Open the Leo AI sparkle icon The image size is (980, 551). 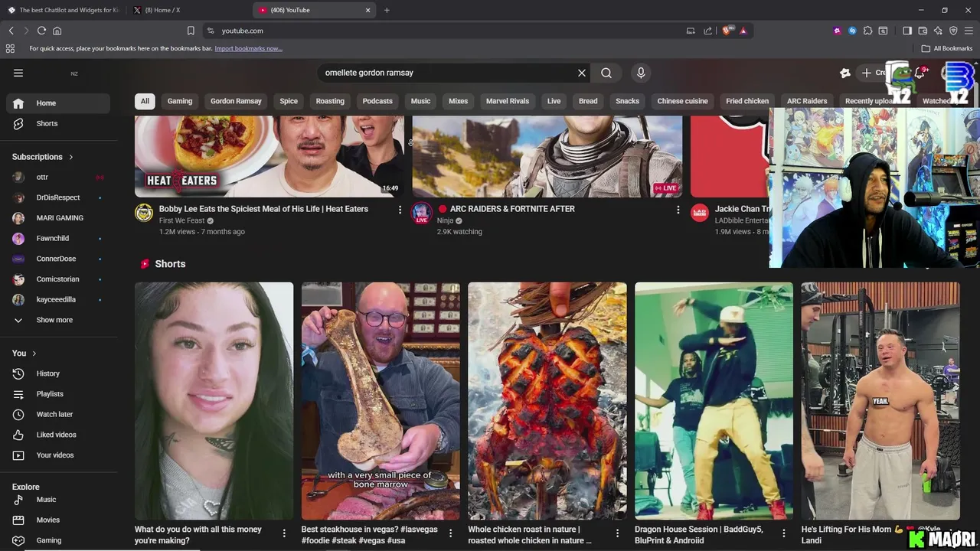click(938, 31)
